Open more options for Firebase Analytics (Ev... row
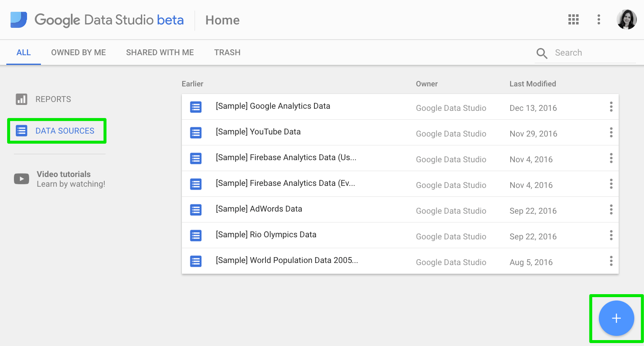 [x=611, y=184]
